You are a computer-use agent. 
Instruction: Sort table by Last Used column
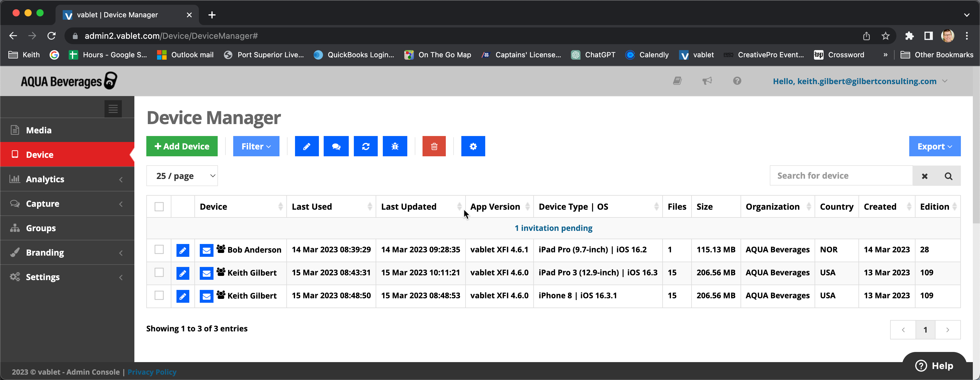point(331,207)
